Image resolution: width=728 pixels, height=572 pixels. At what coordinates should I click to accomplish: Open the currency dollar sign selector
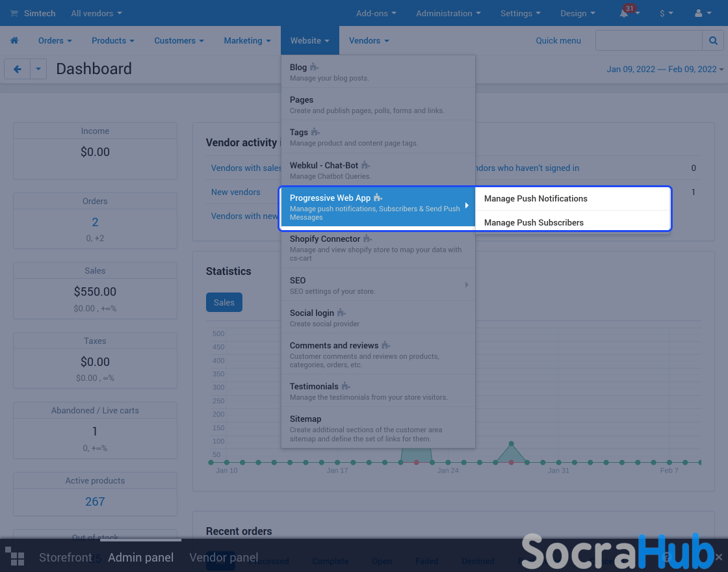point(666,14)
